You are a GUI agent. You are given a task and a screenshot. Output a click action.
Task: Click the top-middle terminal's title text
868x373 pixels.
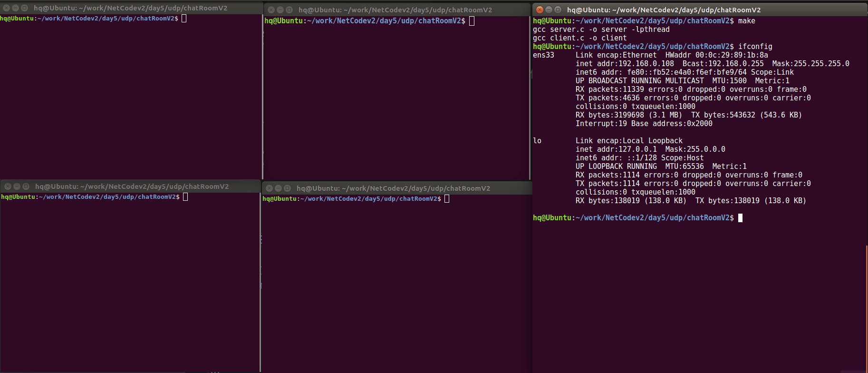(395, 10)
